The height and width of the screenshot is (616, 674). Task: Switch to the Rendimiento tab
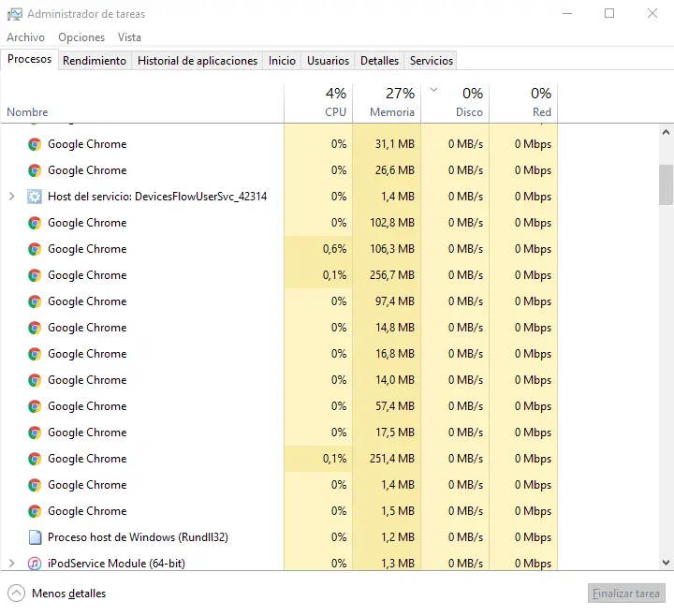(x=95, y=61)
